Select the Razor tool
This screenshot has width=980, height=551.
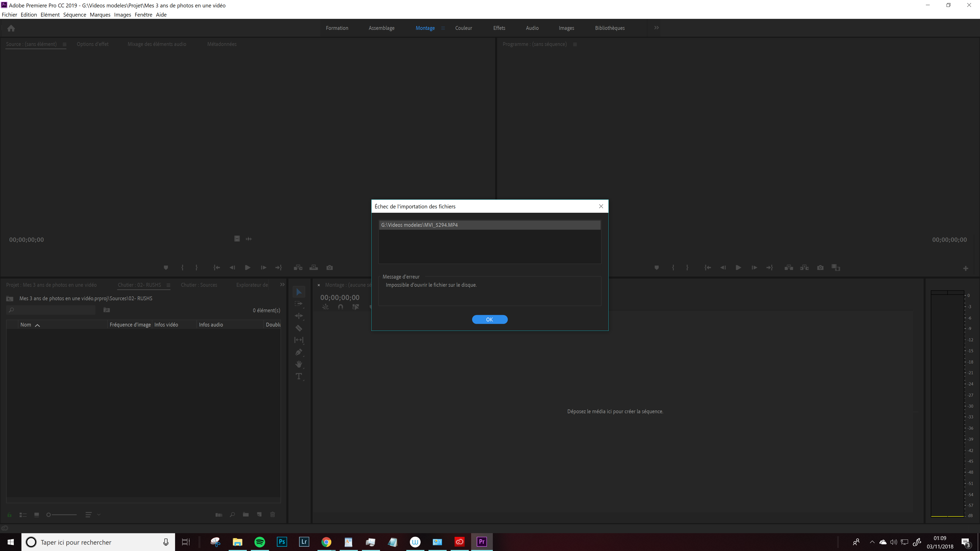pos(299,328)
